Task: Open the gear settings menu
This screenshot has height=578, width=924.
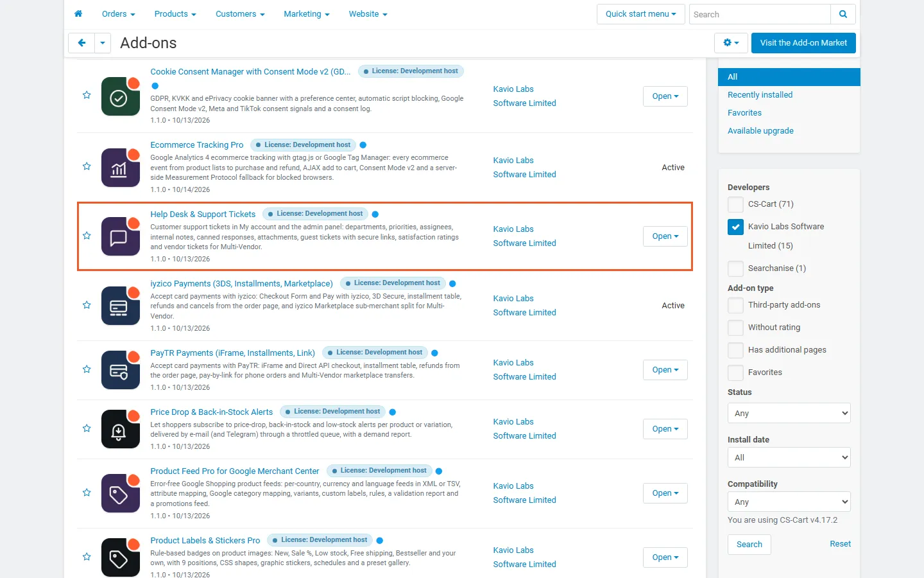Action: [731, 43]
